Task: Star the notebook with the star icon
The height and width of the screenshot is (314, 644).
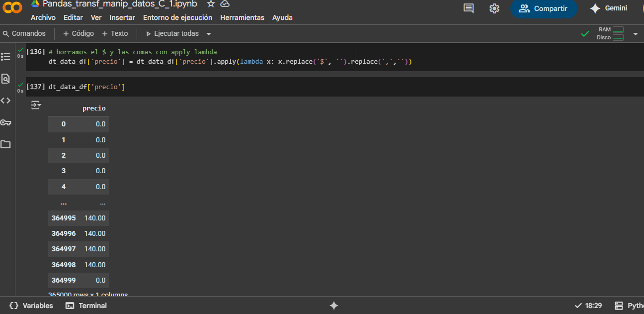Action: (x=211, y=4)
